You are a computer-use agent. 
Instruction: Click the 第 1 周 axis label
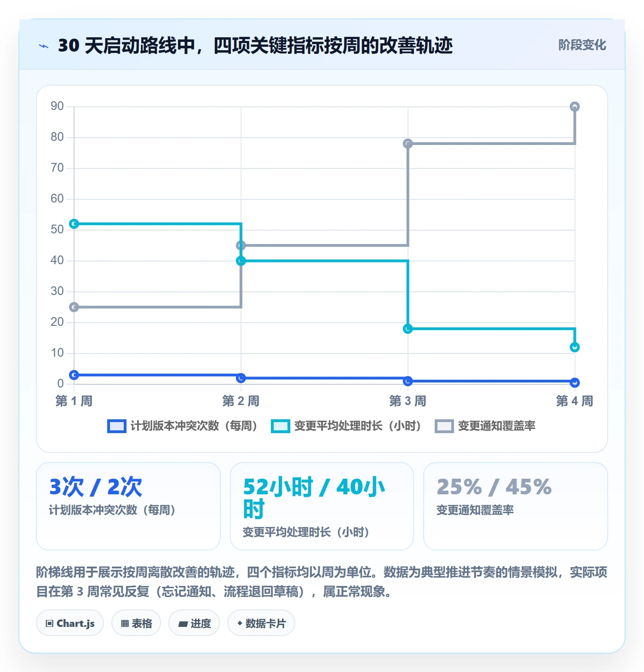pos(74,401)
